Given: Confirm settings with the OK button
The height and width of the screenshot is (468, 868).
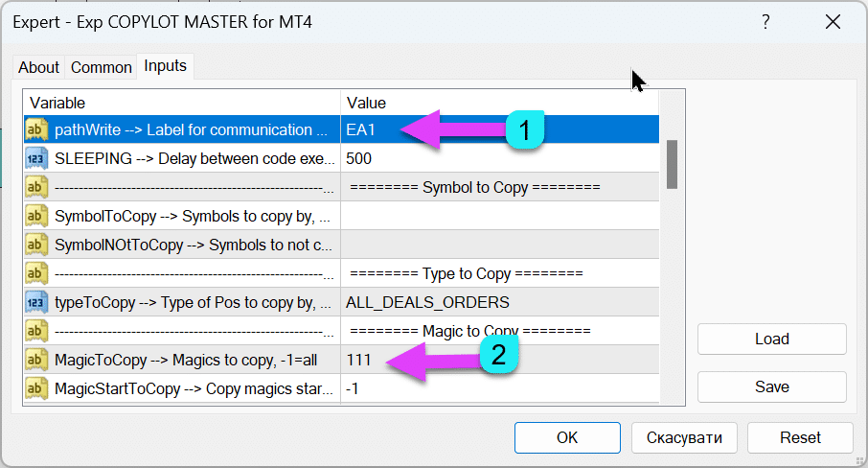Looking at the screenshot, I should tap(567, 437).
